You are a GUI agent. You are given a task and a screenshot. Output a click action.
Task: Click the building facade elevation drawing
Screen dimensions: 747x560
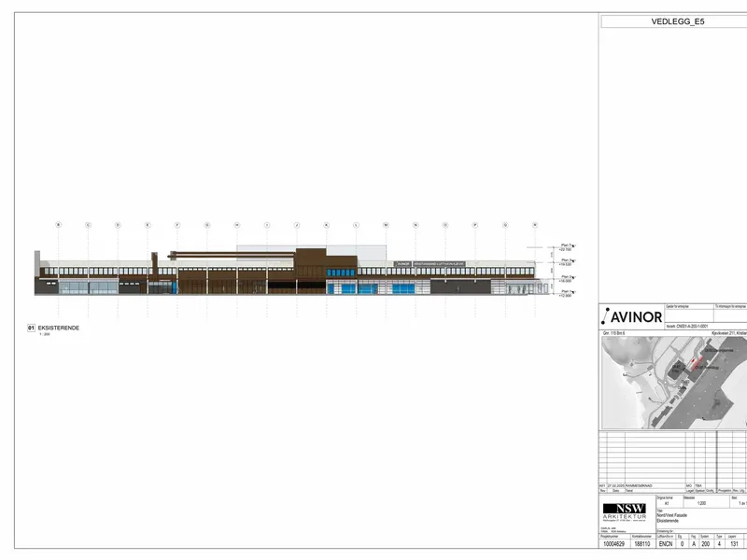pos(290,271)
